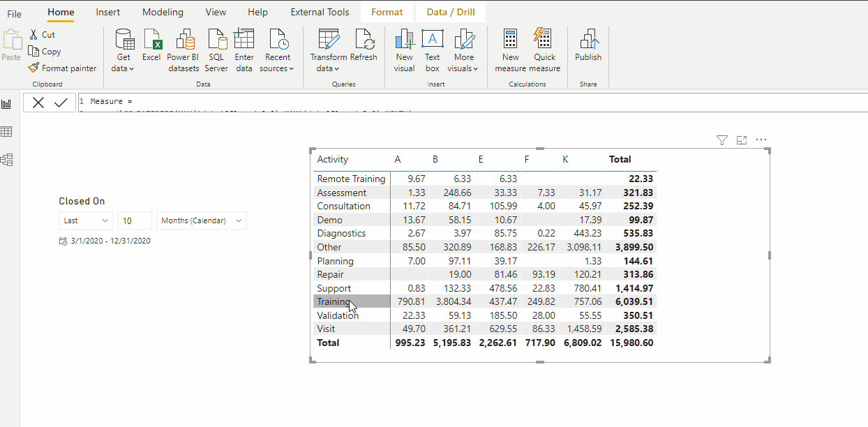The image size is (868, 427).
Task: Click the value 3,804.34
Action: tap(453, 301)
